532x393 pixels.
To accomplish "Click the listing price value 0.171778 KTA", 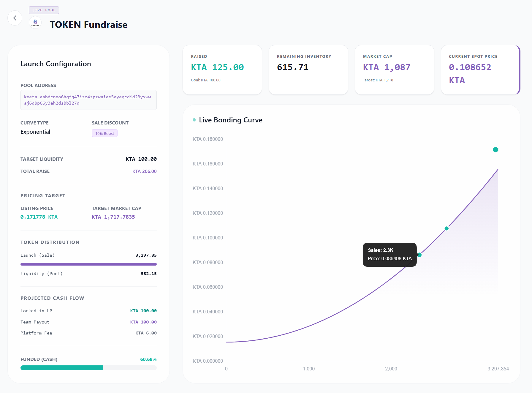I will pos(39,217).
